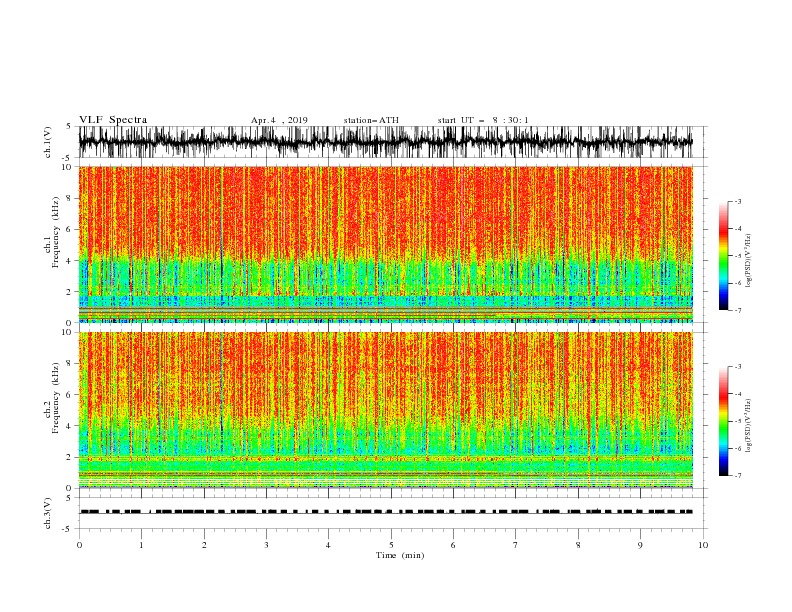Click the "-7" label on ch.1 colorbar

[x=738, y=310]
